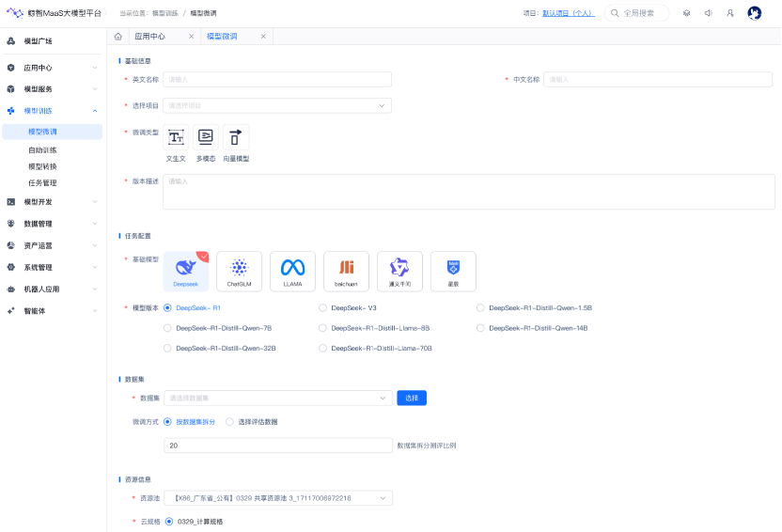Screen dimensions: 782x532
Task: Open the 资源池 dropdown
Action: click(278, 498)
